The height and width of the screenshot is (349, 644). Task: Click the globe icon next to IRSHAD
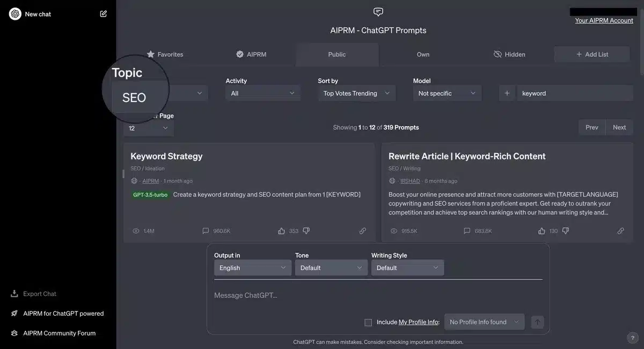point(392,181)
